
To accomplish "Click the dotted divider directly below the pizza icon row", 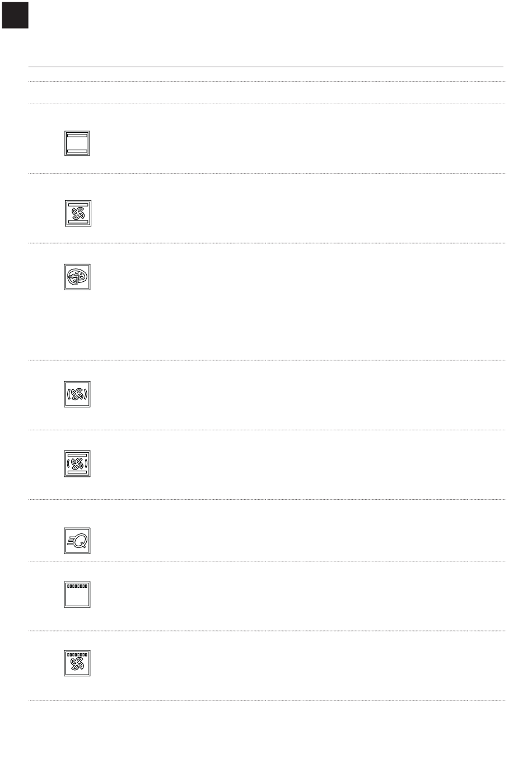I will [x=267, y=360].
